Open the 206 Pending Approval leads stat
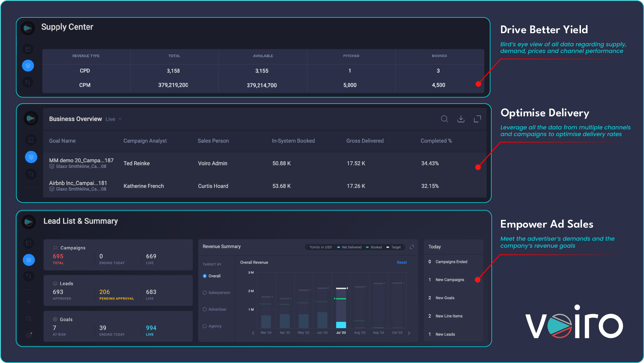The image size is (644, 363). (116, 294)
